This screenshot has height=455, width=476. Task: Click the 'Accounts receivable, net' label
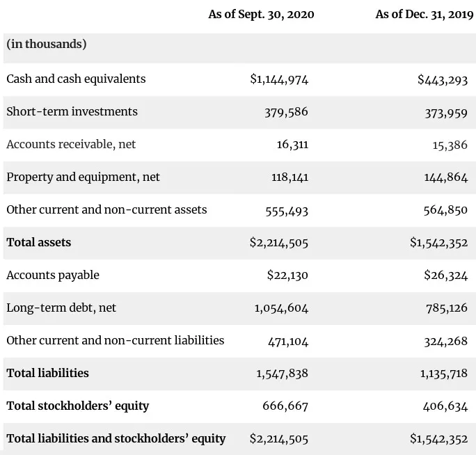(x=71, y=145)
